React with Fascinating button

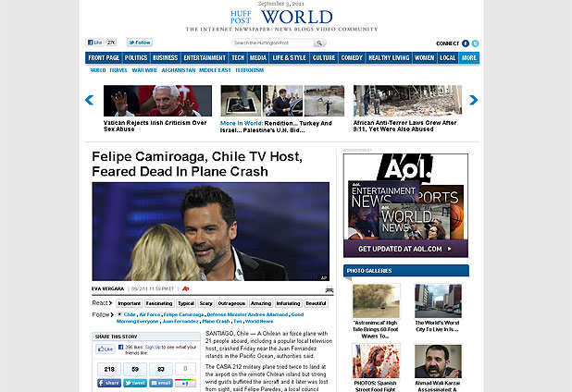pos(159,303)
